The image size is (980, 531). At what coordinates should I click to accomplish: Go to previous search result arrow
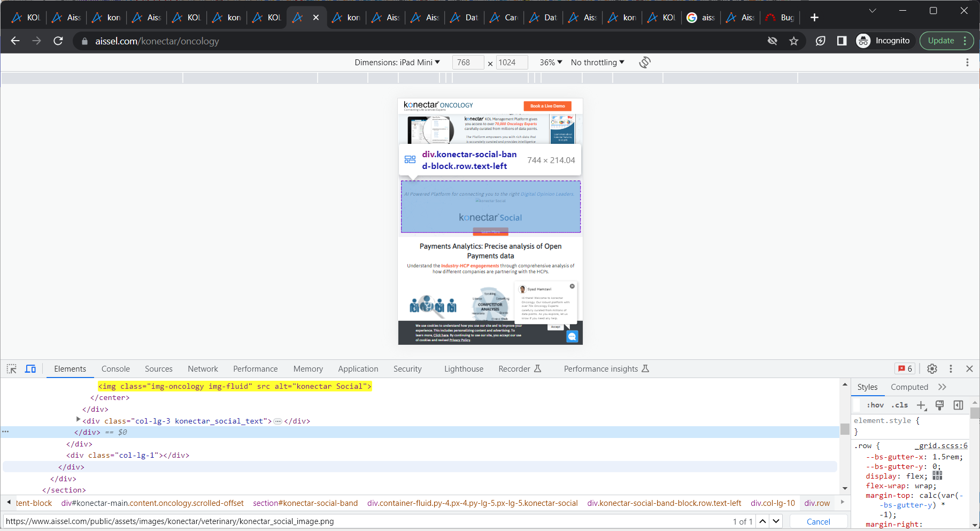763,521
